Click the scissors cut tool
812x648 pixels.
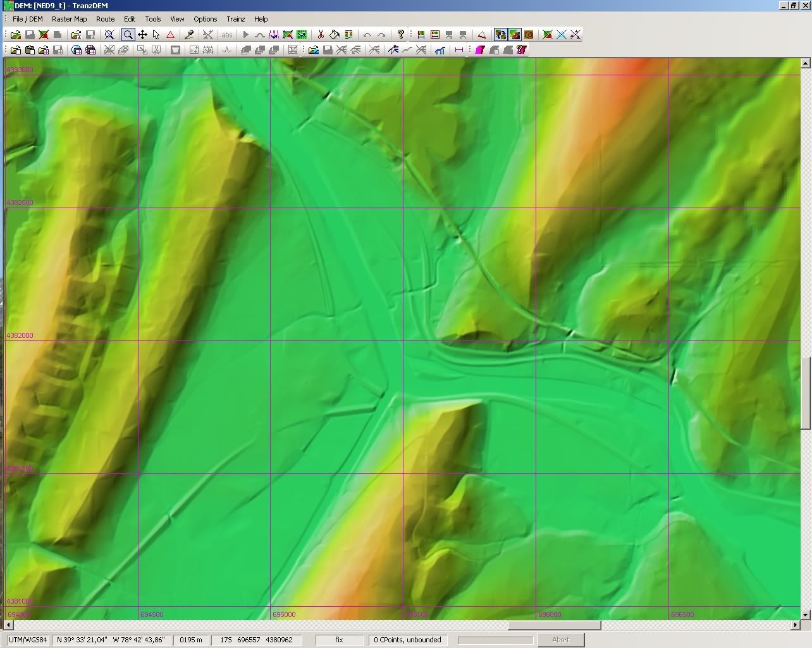(321, 35)
